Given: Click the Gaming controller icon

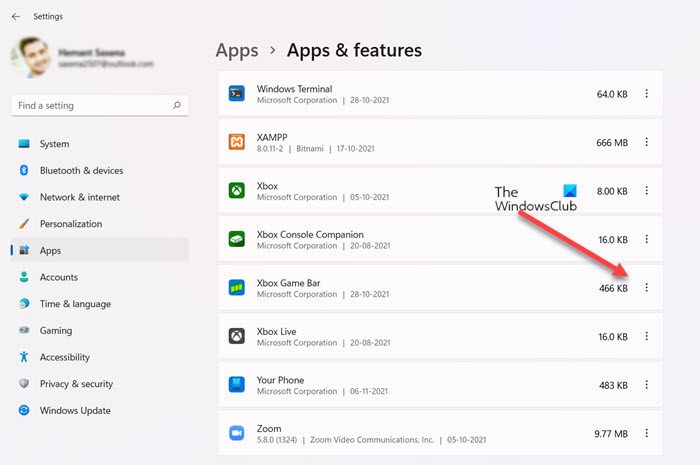Looking at the screenshot, I should pyautogui.click(x=24, y=330).
